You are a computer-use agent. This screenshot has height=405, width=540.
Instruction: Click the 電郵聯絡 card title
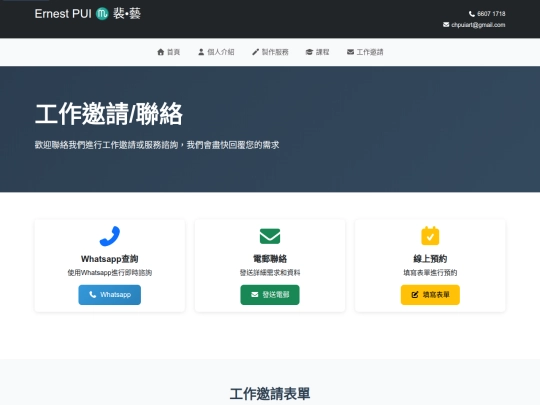tap(270, 259)
